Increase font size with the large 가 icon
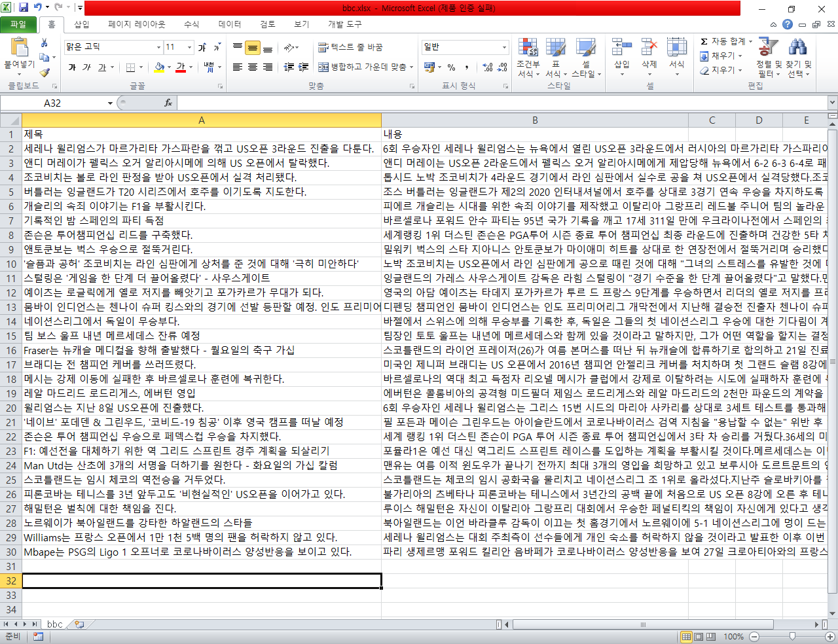 click(202, 47)
